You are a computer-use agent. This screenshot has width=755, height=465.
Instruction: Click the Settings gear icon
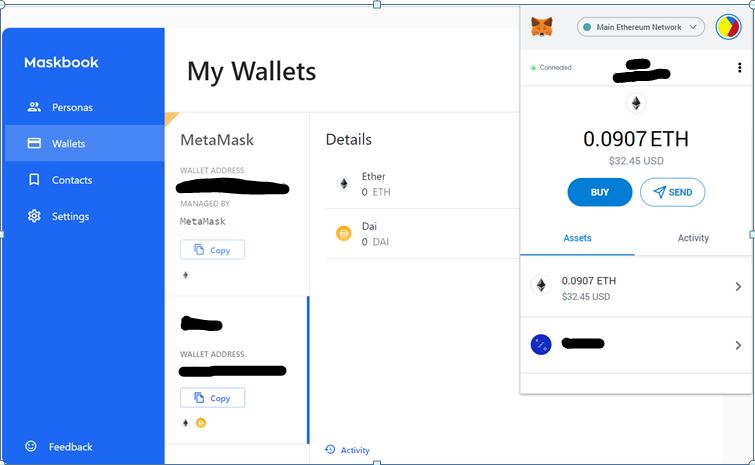pyautogui.click(x=34, y=216)
